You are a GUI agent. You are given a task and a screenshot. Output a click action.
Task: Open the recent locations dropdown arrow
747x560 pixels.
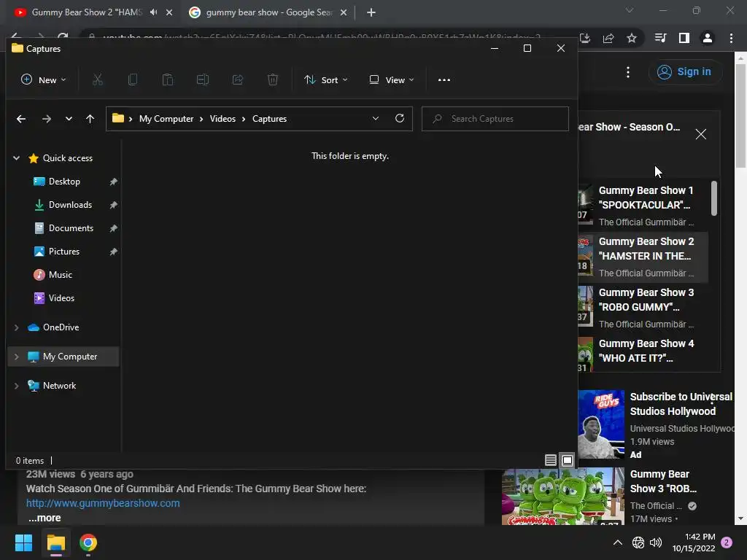69,119
